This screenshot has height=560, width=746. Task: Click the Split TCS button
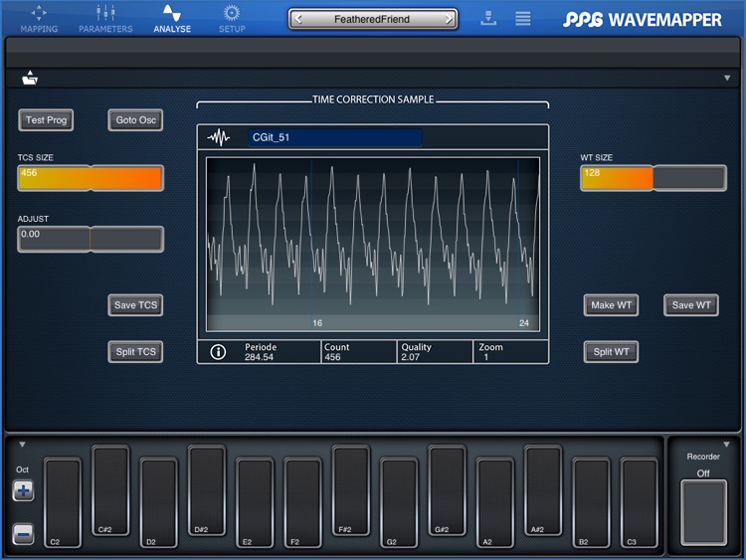coord(135,351)
